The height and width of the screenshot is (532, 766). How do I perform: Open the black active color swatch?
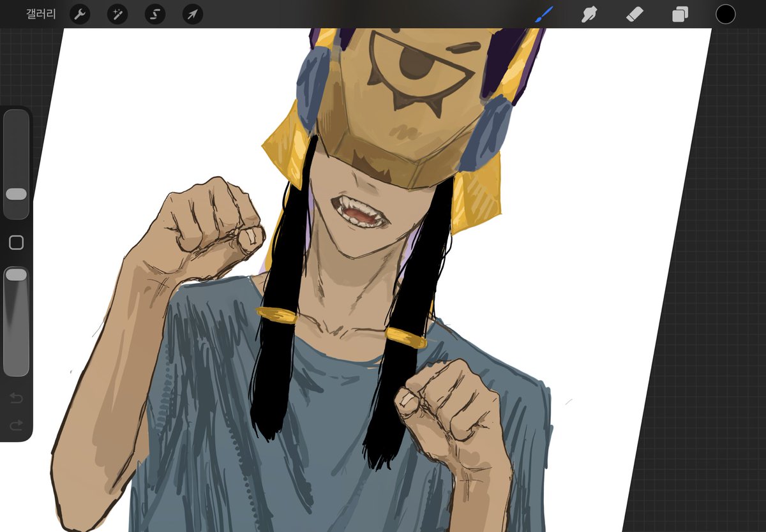point(725,14)
